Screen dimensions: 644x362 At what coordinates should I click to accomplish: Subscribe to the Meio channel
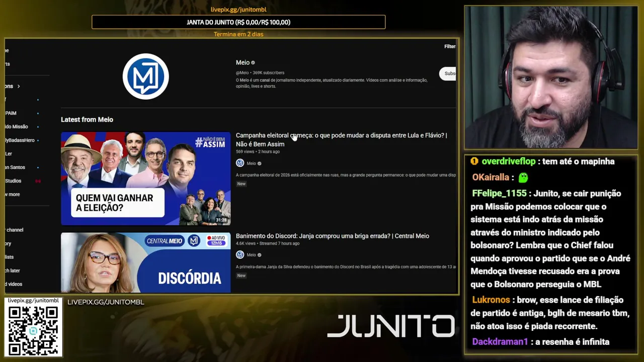tap(448, 73)
